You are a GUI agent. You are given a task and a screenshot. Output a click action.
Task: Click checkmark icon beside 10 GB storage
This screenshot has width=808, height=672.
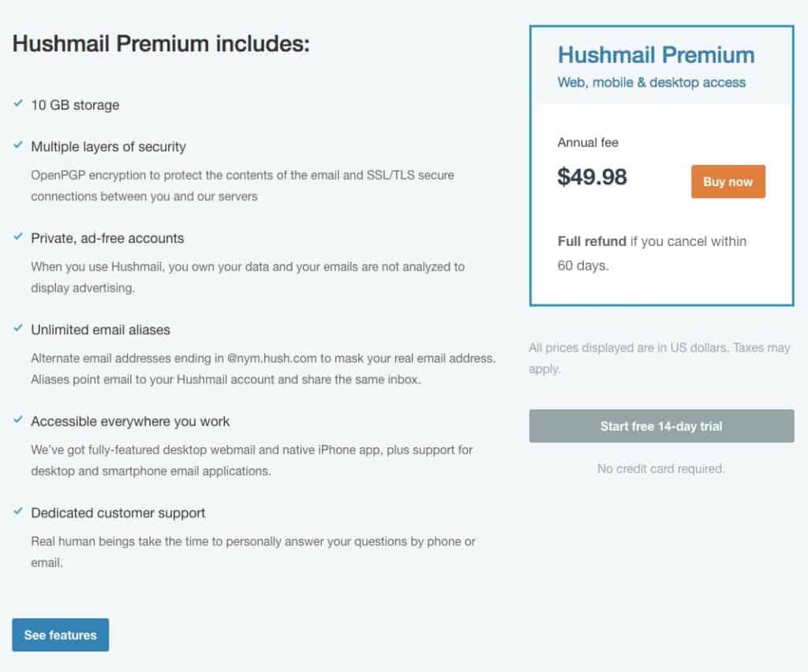point(17,104)
